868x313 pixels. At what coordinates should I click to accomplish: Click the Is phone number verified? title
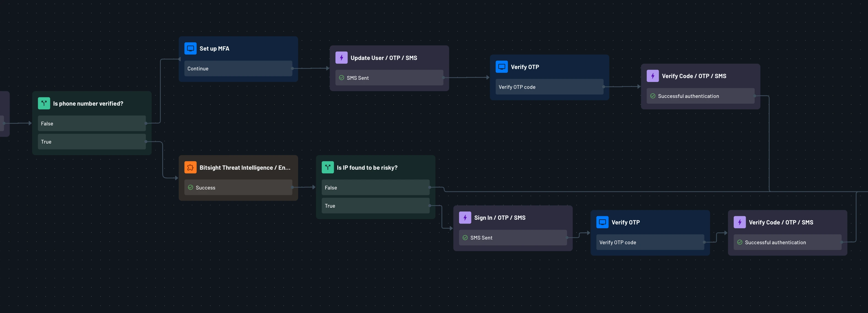point(88,104)
